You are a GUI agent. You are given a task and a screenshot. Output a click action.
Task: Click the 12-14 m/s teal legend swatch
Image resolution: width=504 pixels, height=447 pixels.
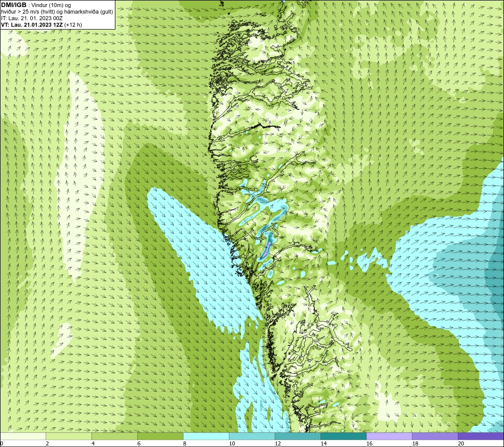298,436
